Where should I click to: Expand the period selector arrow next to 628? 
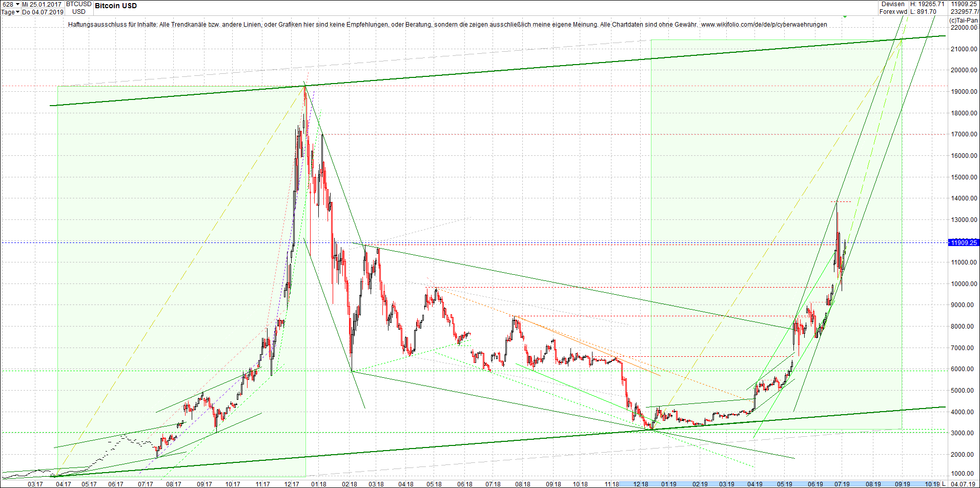(x=17, y=4)
